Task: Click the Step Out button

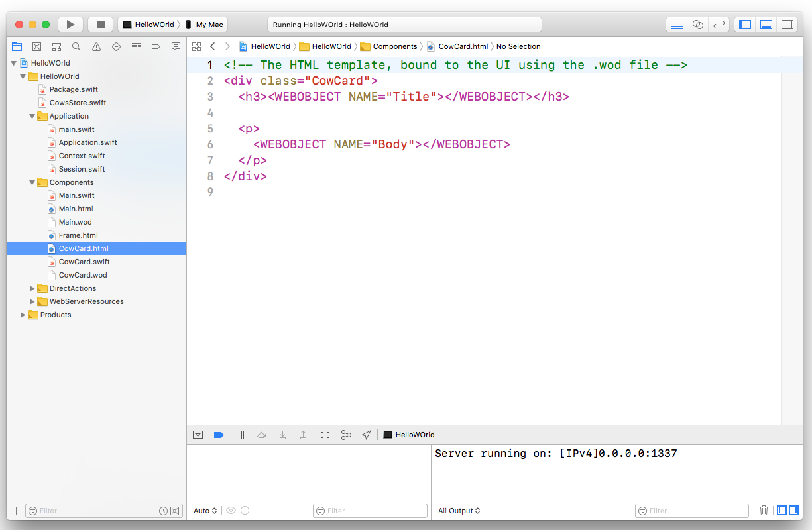Action: point(303,435)
